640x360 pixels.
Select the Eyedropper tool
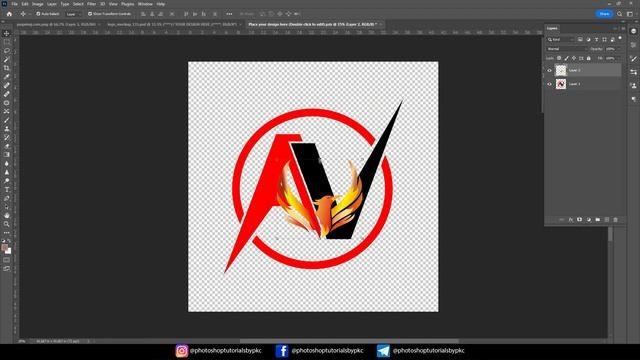(x=7, y=77)
